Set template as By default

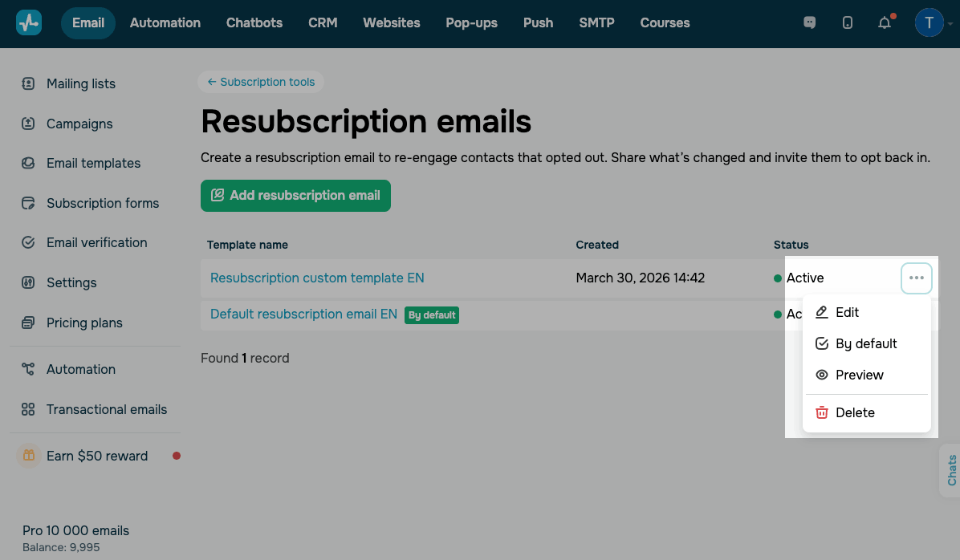tap(866, 343)
